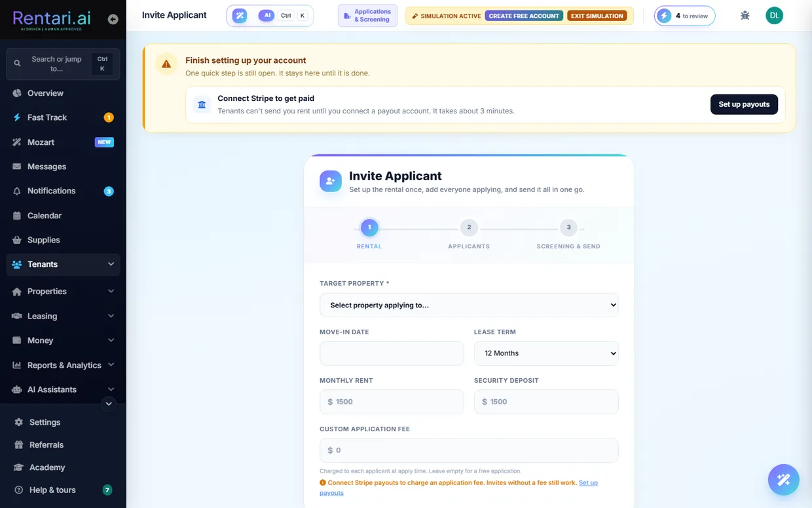Open Supplies in the sidebar

63,240
